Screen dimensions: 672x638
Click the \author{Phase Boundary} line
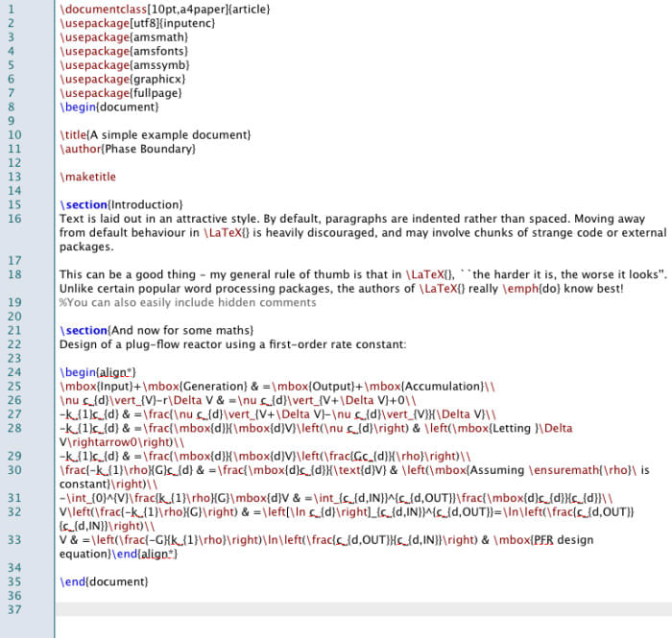(x=128, y=149)
